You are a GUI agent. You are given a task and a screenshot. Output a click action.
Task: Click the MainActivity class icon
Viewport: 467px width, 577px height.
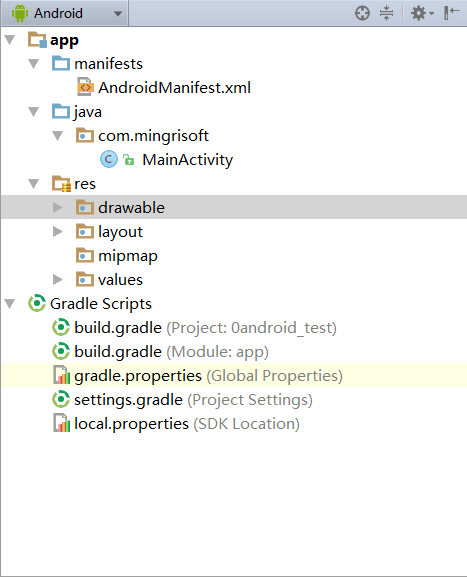pyautogui.click(x=109, y=159)
